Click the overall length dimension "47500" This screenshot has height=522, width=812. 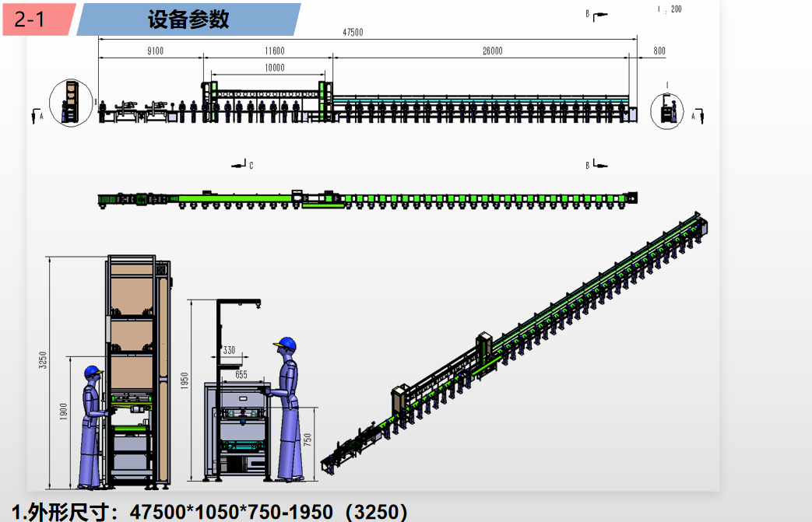[x=353, y=32]
